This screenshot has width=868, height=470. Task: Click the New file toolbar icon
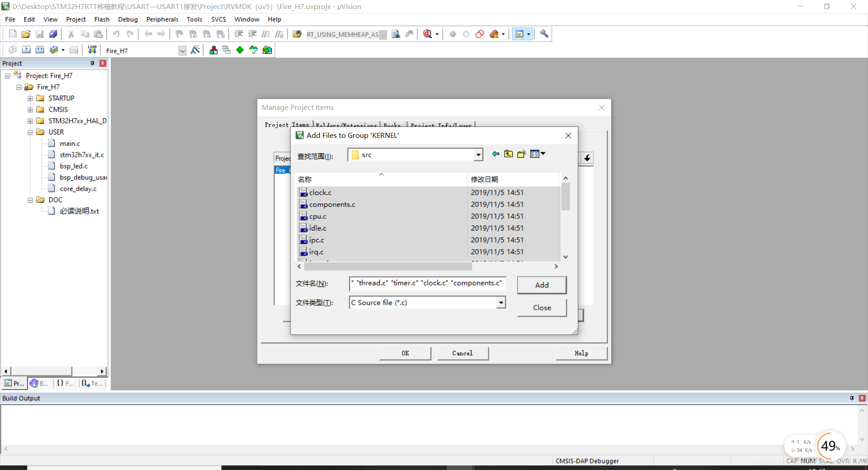coord(13,34)
